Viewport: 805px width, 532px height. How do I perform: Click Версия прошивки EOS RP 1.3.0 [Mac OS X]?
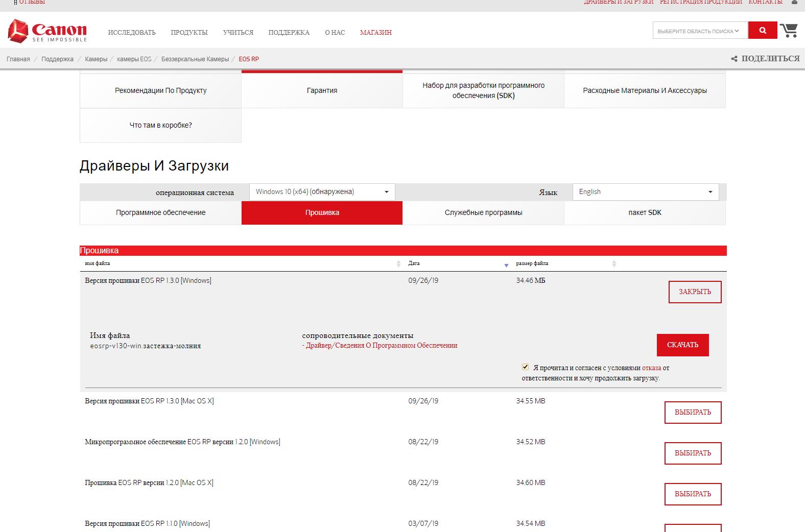[149, 401]
